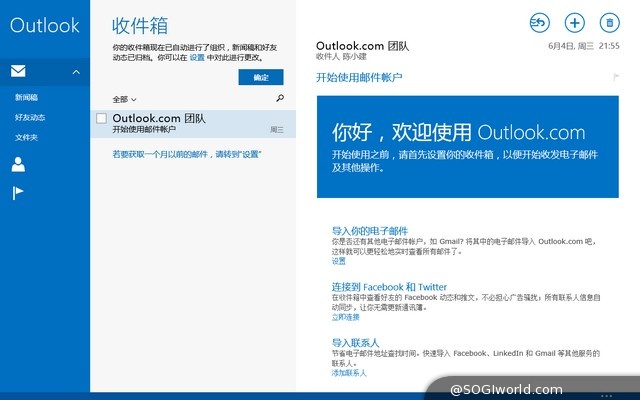640x400 pixels.
Task: Select the 好友动态 folder
Action: pyautogui.click(x=30, y=117)
